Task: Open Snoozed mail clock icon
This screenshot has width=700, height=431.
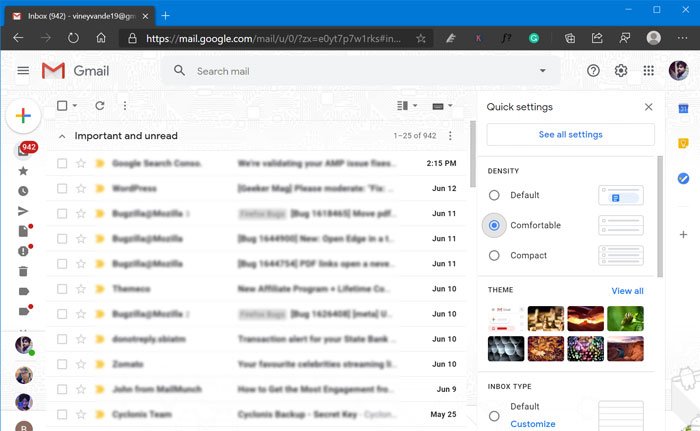Action: pyautogui.click(x=23, y=191)
